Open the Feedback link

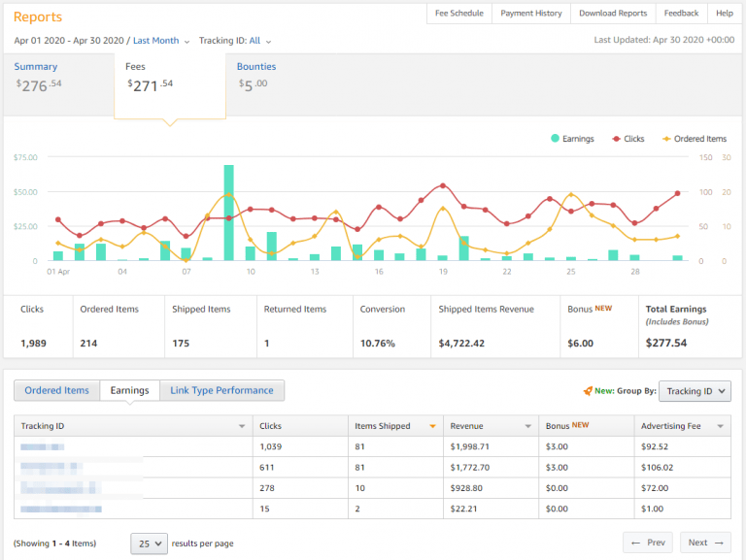coord(681,14)
